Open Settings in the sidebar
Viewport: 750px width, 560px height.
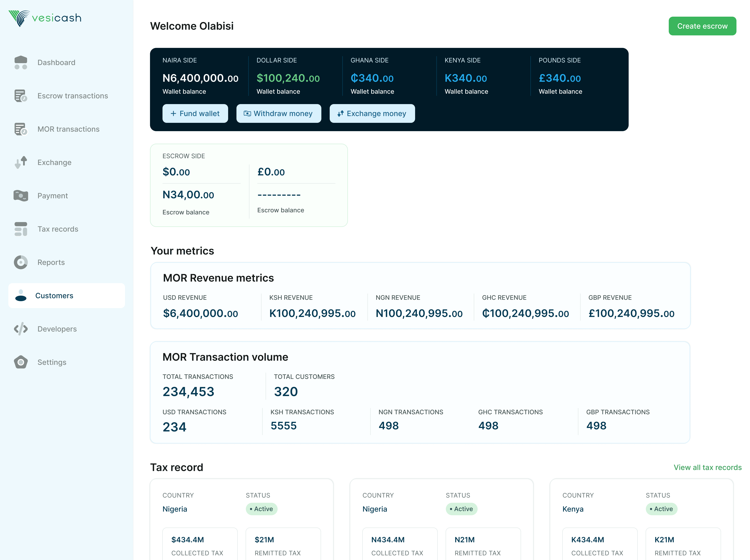pyautogui.click(x=67, y=362)
